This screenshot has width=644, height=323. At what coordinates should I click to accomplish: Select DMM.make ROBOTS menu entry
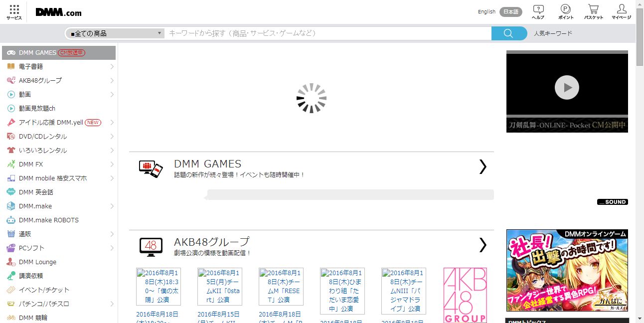pyautogui.click(x=59, y=220)
